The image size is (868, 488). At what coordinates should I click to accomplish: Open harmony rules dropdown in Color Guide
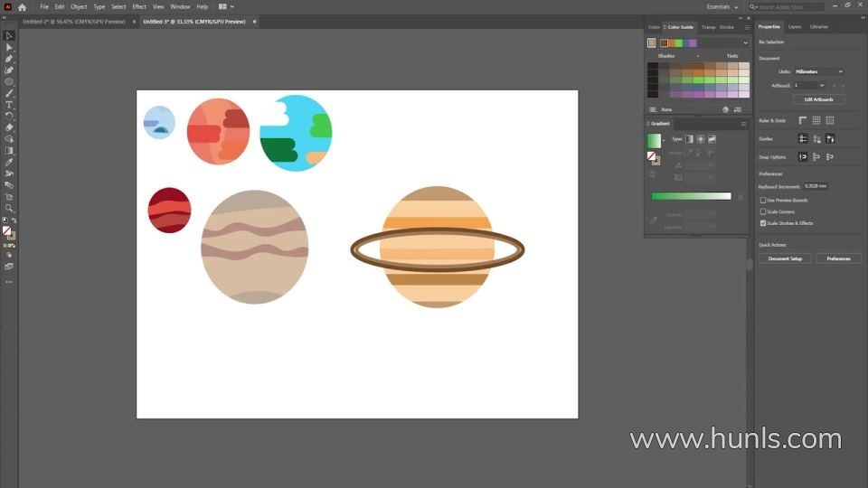pos(745,43)
